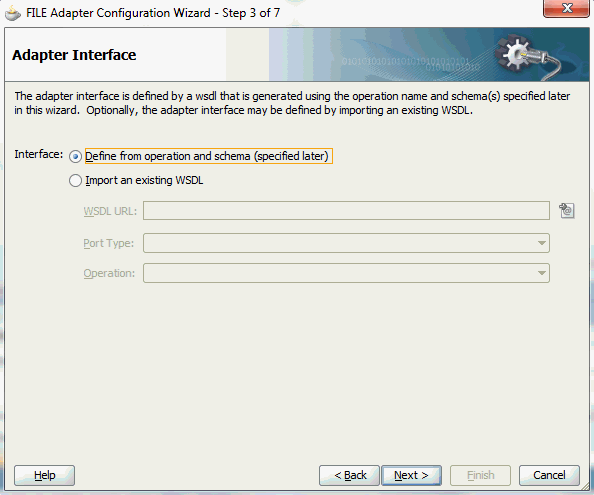The image size is (594, 495).
Task: Select Import an existing WSDL radio button
Action: coord(75,181)
